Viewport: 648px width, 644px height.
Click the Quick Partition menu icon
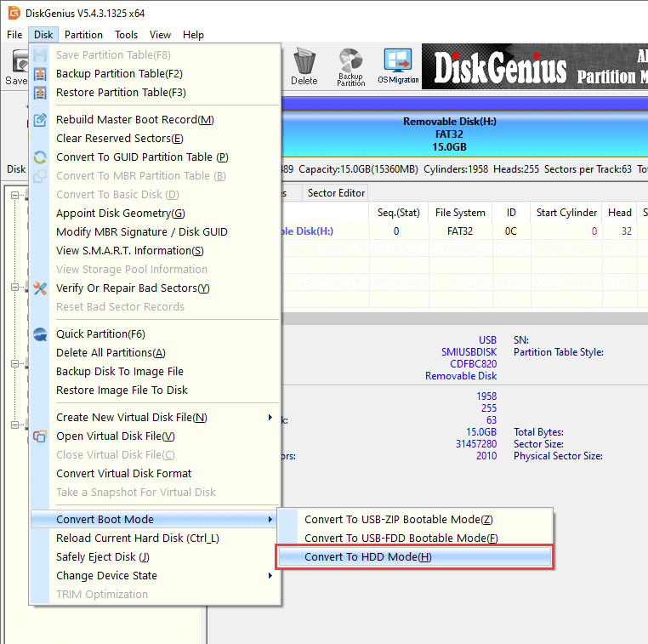point(40,334)
